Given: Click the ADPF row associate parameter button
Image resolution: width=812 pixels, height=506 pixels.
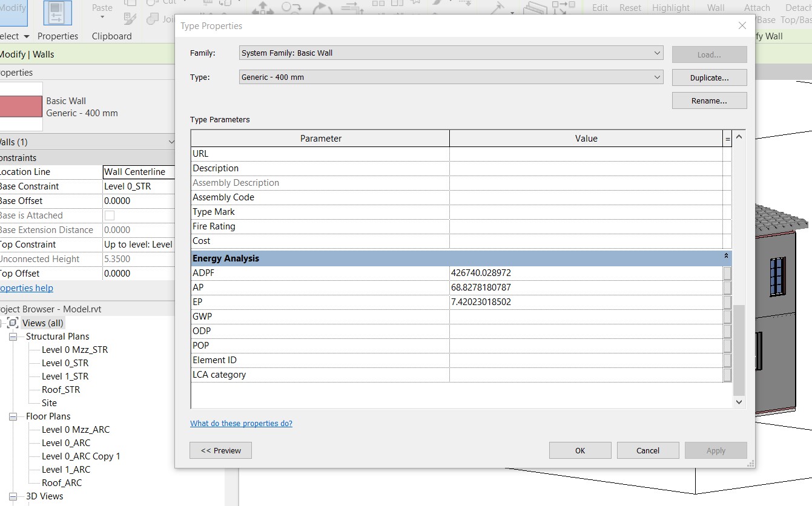Looking at the screenshot, I should point(727,273).
